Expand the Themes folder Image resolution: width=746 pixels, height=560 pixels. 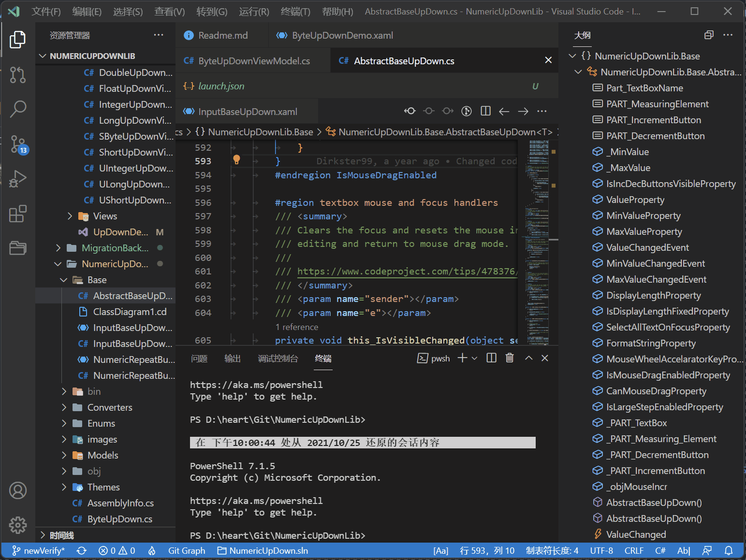[64, 487]
